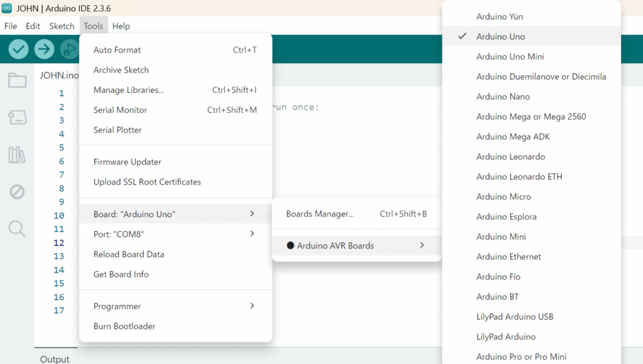Launch the Serial Plotter
The image size is (643, 364).
click(x=176, y=130)
